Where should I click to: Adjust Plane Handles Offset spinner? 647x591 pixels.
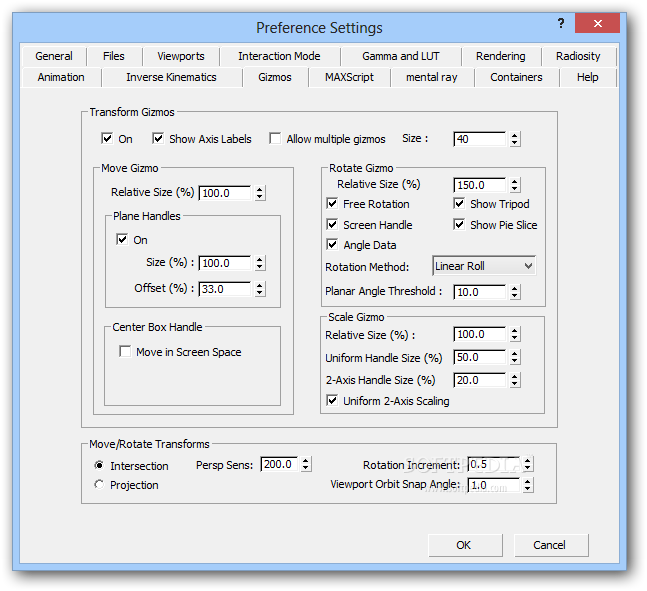[x=259, y=289]
